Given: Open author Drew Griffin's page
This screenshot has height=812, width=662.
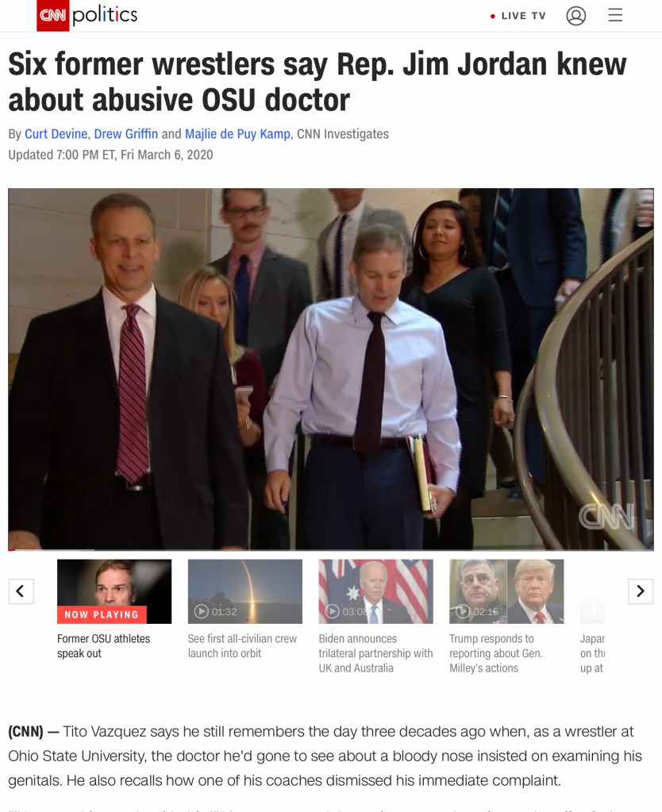Looking at the screenshot, I should [x=126, y=134].
